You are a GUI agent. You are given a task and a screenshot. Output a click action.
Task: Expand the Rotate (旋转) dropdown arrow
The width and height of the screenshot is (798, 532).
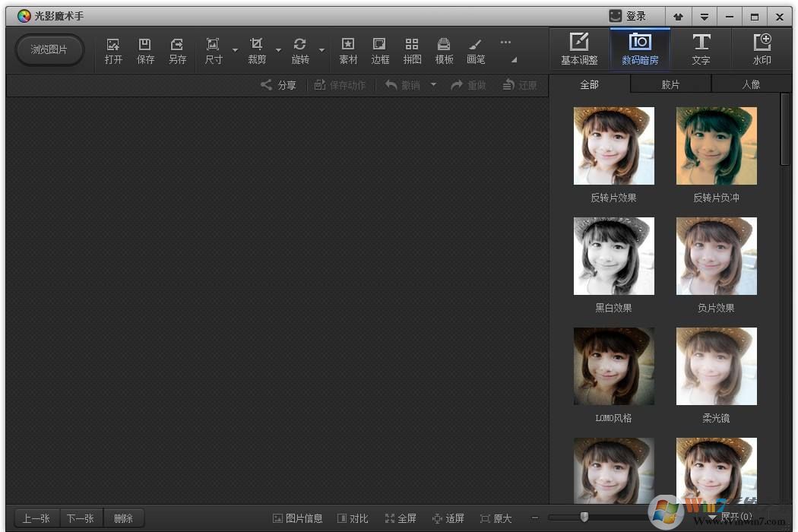pos(321,51)
